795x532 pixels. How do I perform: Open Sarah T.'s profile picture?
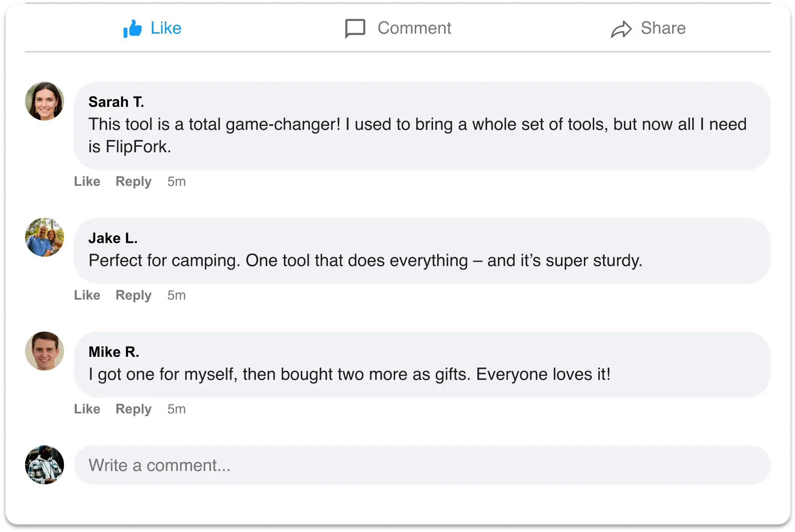pos(44,101)
